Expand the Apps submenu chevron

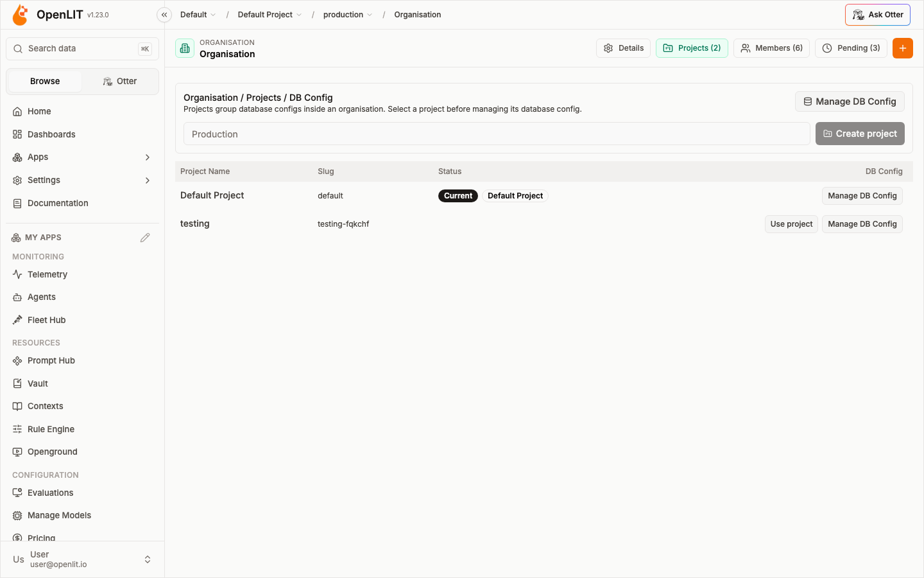(x=148, y=157)
